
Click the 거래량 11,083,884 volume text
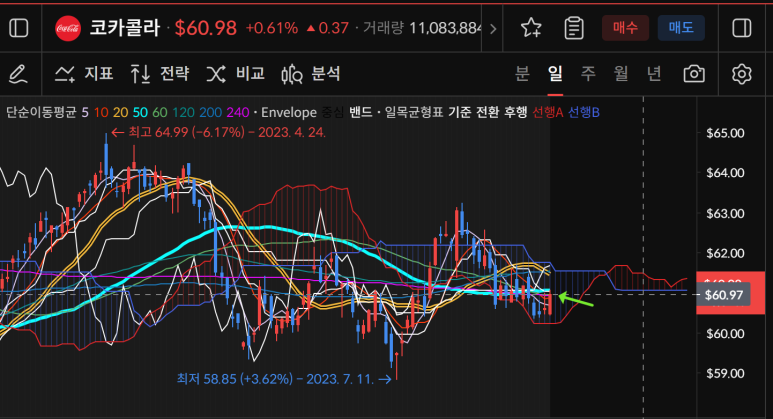422,28
